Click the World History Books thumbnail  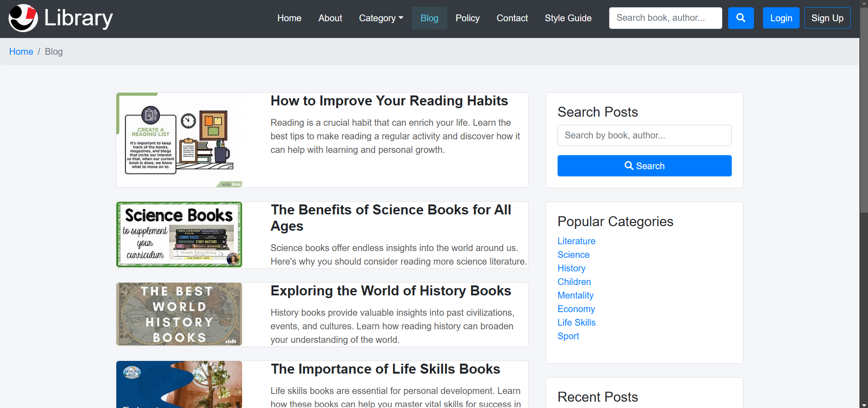pyautogui.click(x=179, y=314)
